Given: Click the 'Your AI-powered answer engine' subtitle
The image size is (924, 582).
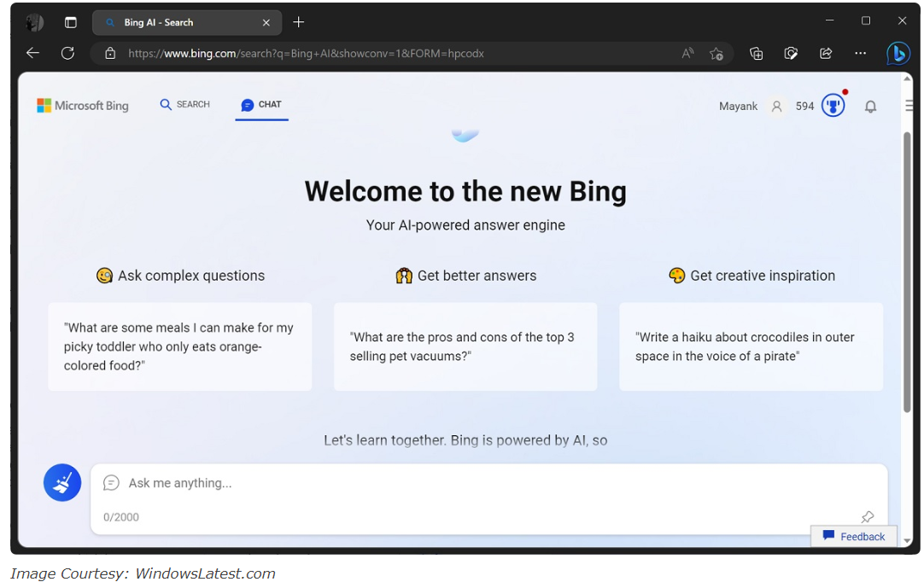Looking at the screenshot, I should tap(465, 225).
